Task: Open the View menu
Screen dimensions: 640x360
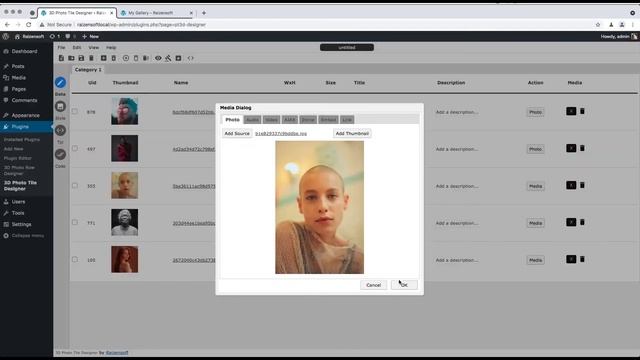Action: click(x=93, y=47)
